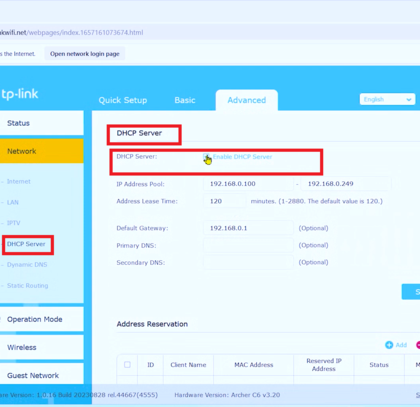Click the Secondary DNS input field

tap(248, 263)
